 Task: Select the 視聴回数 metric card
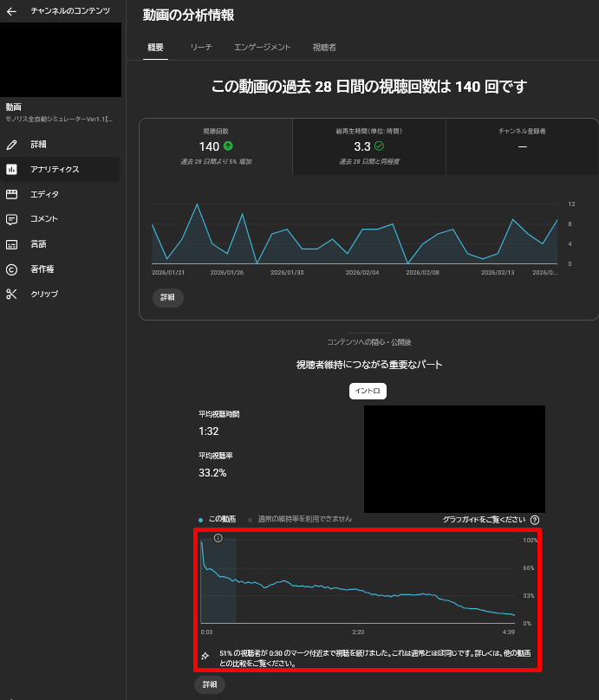tap(215, 146)
